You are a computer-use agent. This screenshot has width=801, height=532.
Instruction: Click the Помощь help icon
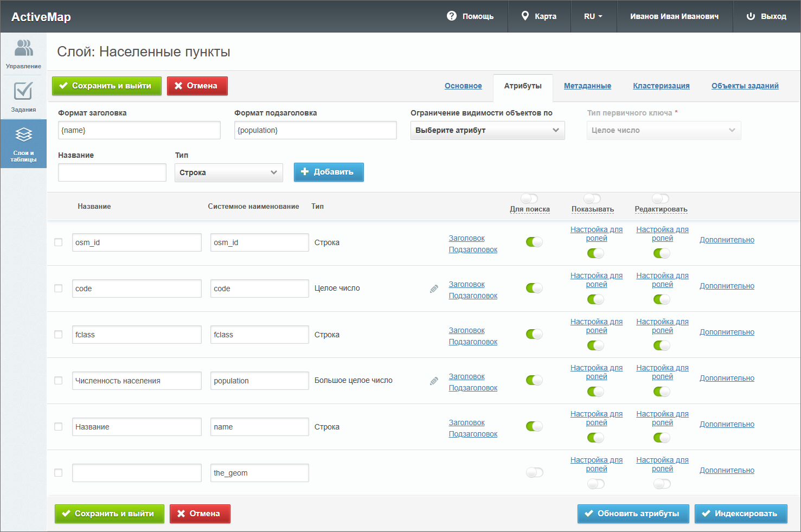click(451, 16)
